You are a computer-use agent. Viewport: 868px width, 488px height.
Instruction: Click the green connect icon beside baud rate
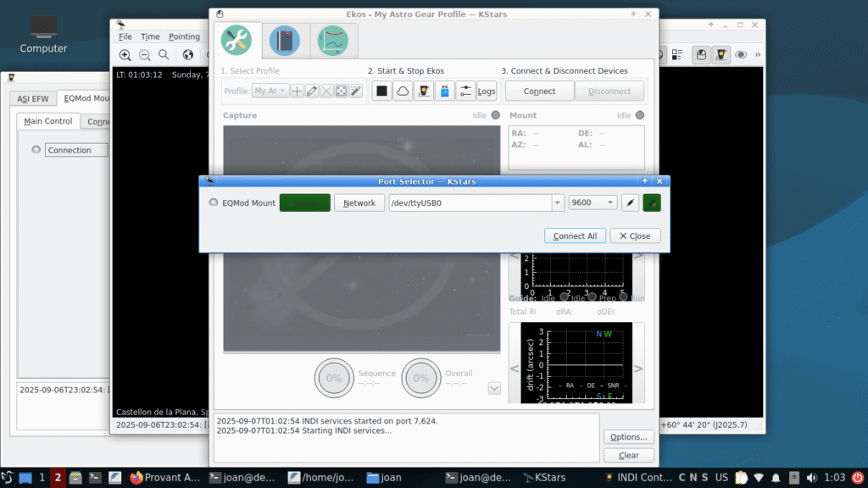pyautogui.click(x=651, y=203)
